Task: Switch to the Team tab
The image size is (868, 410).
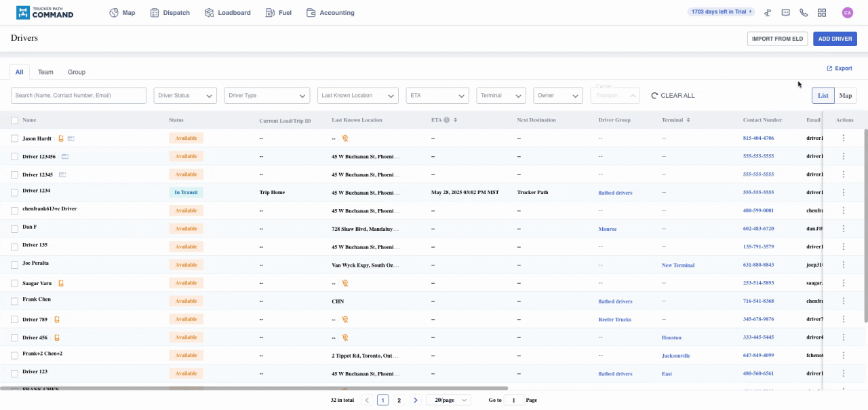Action: pos(45,72)
